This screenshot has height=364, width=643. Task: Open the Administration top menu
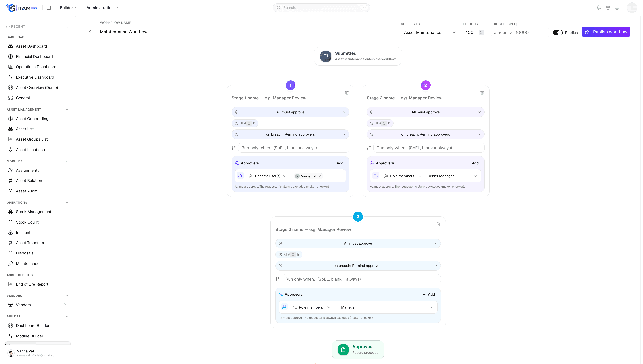[102, 8]
